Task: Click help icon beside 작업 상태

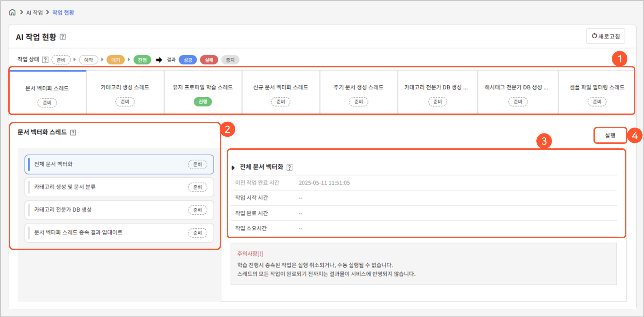Action: [46, 60]
